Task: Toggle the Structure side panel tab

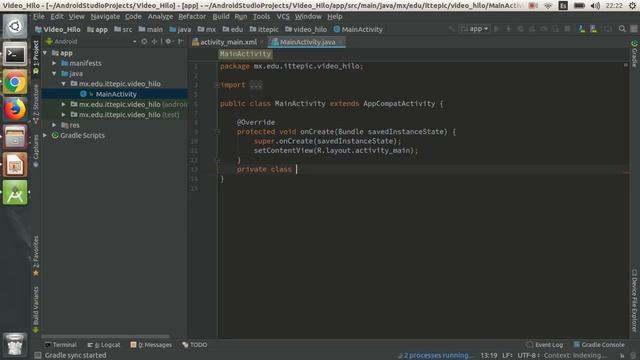Action: point(36,103)
